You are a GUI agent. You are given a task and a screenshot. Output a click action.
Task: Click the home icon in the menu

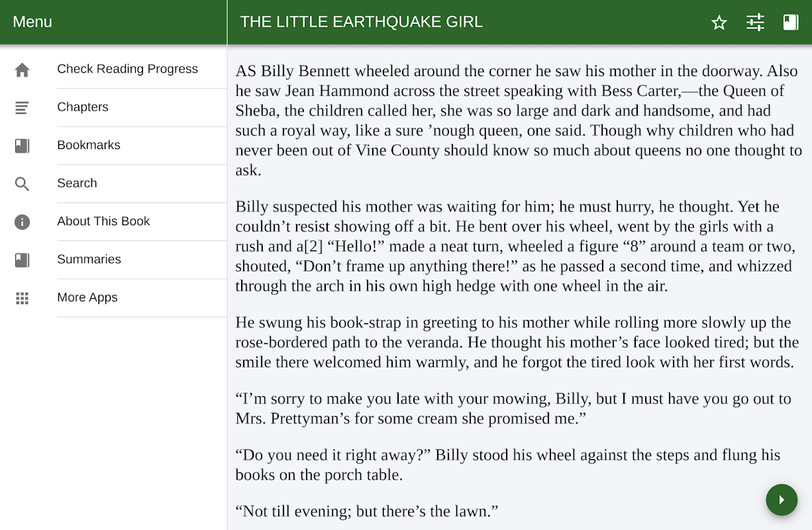coord(22,70)
